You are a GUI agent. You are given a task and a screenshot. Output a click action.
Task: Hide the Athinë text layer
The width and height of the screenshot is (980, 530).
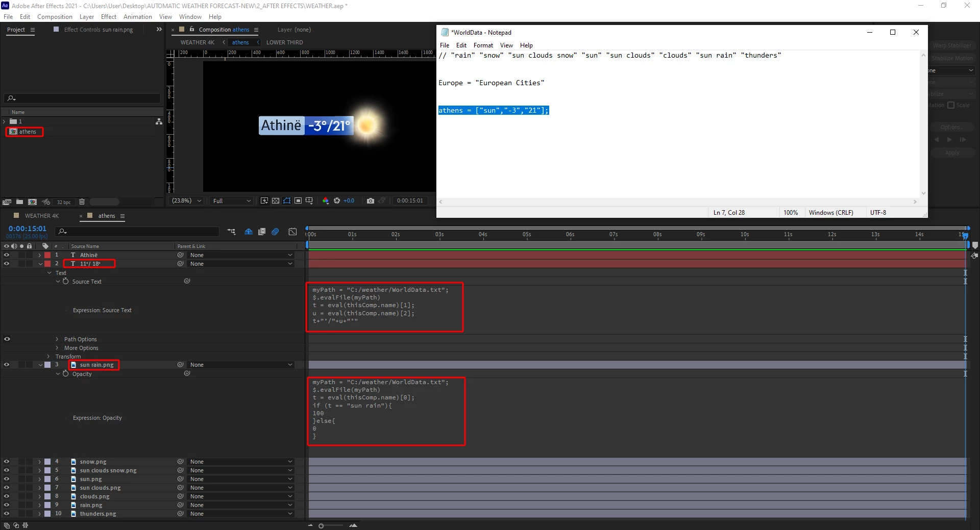(7, 255)
